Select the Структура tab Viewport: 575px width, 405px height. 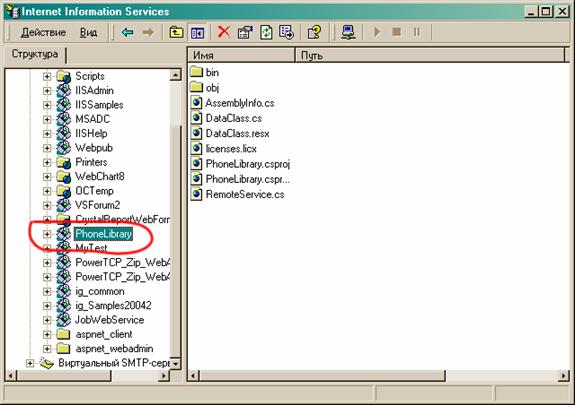(34, 54)
